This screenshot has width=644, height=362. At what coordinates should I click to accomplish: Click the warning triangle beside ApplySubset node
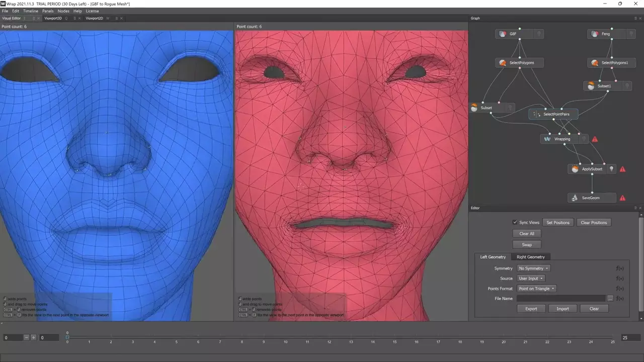(x=622, y=169)
